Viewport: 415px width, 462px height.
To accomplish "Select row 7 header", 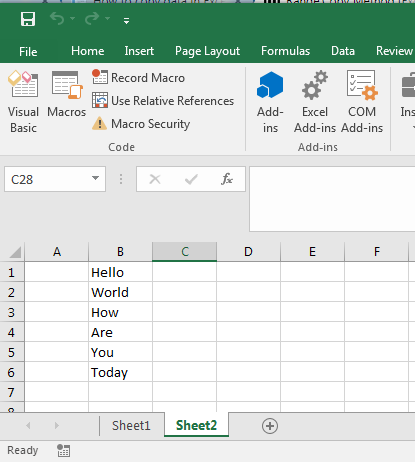I will 12,392.
